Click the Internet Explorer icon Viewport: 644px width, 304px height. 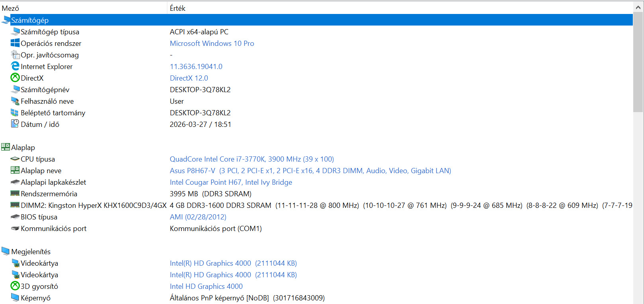tap(15, 66)
